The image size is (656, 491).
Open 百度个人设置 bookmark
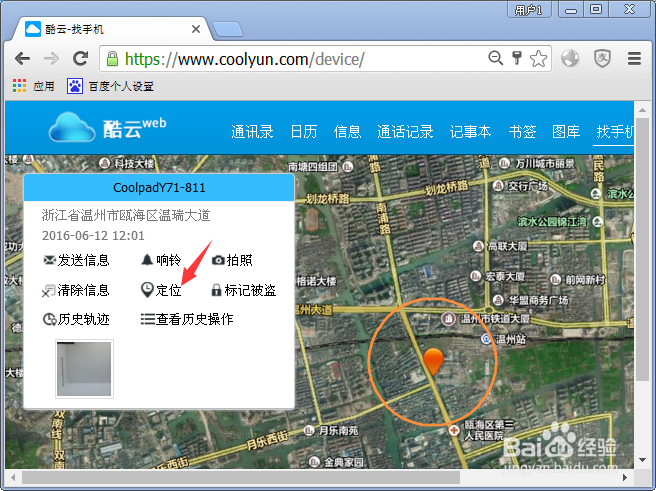pyautogui.click(x=110, y=86)
